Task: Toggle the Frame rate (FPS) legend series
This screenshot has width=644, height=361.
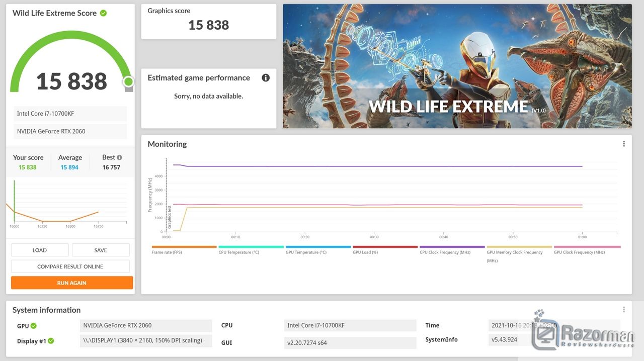Action: pyautogui.click(x=184, y=250)
